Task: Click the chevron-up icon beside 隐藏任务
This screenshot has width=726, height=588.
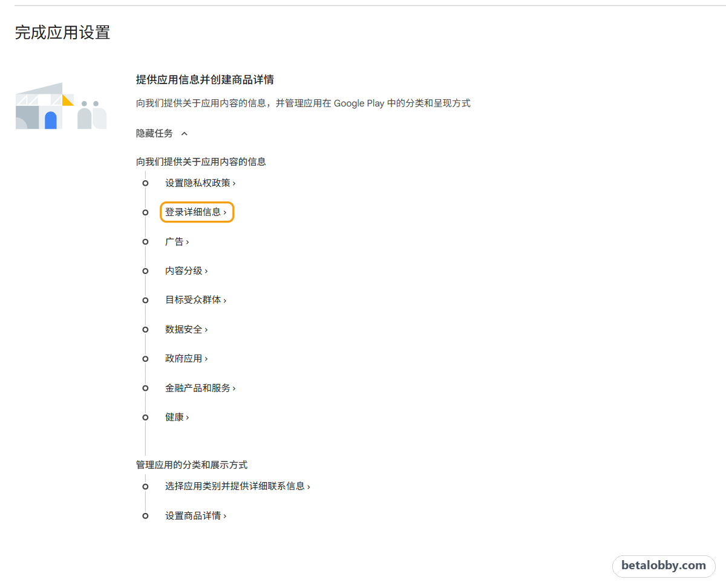Action: [185, 134]
